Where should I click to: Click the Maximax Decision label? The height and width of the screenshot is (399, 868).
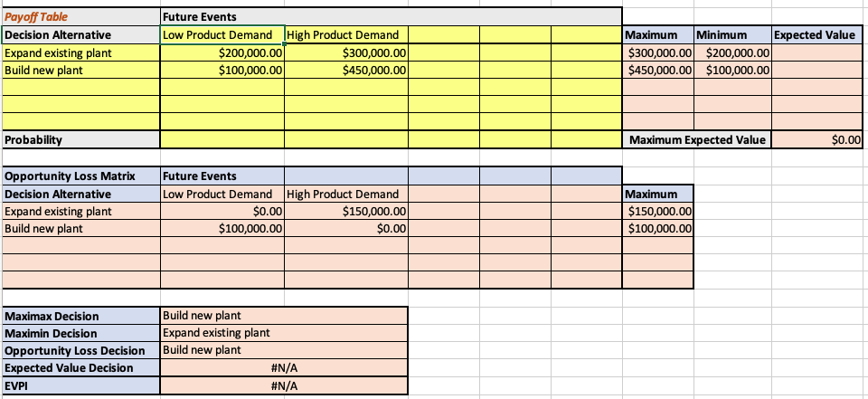click(x=81, y=316)
